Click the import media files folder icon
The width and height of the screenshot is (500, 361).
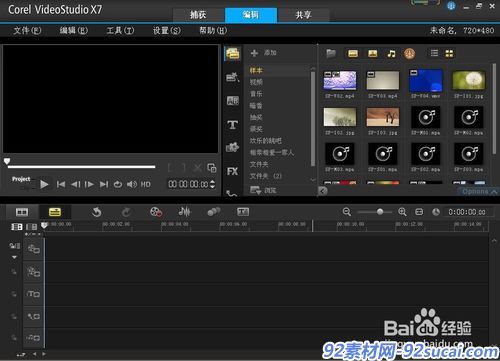pyautogui.click(x=331, y=53)
